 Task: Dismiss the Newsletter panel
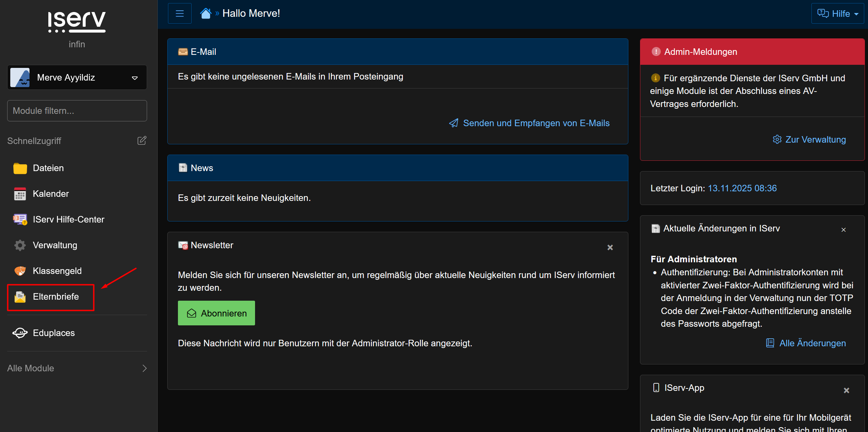coord(610,247)
